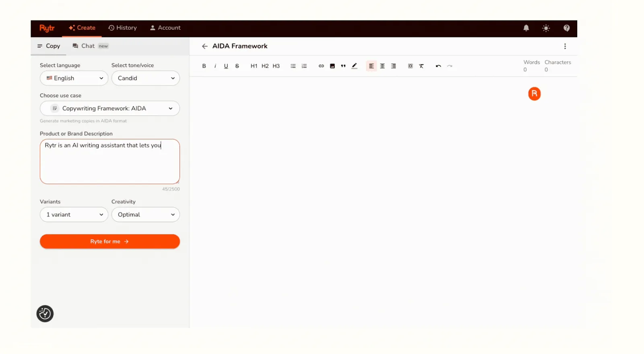Viewport: 644px width, 354px height.
Task: Click the AIDA Framework document title
Action: [240, 46]
